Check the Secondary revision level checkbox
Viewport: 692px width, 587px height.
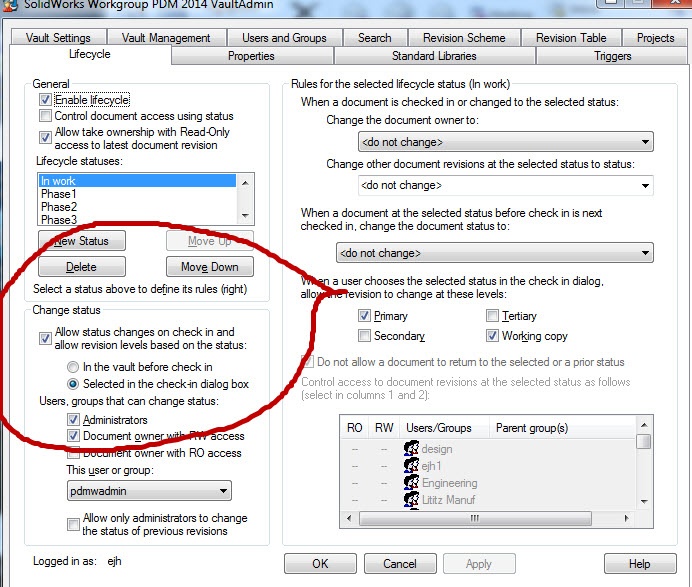[x=364, y=335]
